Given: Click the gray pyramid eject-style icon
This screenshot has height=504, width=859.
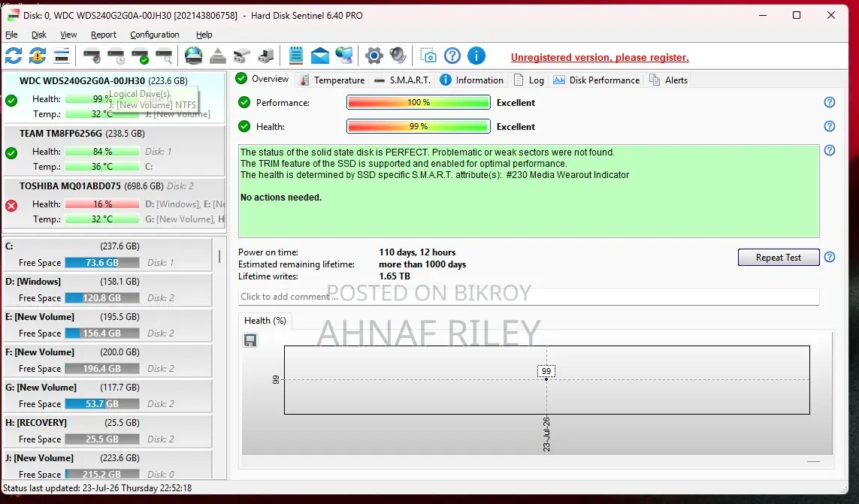Looking at the screenshot, I should point(217,56).
